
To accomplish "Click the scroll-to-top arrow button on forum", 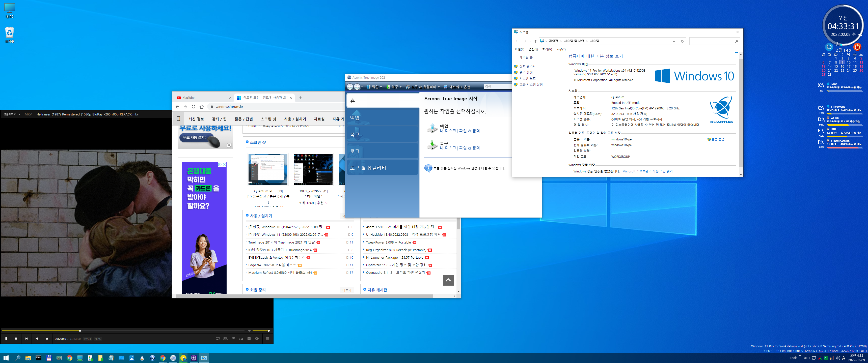I will tap(448, 280).
